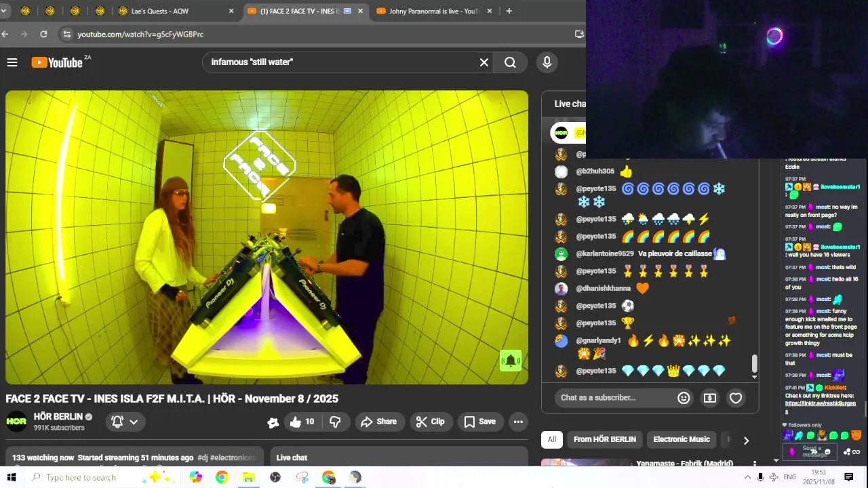
Task: Click the ENG language indicator
Action: tap(789, 477)
